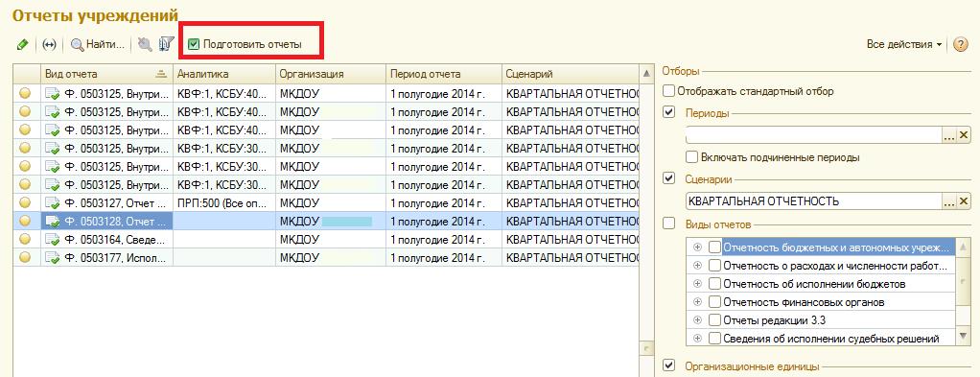Open the Все действия dropdown menu

(x=903, y=44)
